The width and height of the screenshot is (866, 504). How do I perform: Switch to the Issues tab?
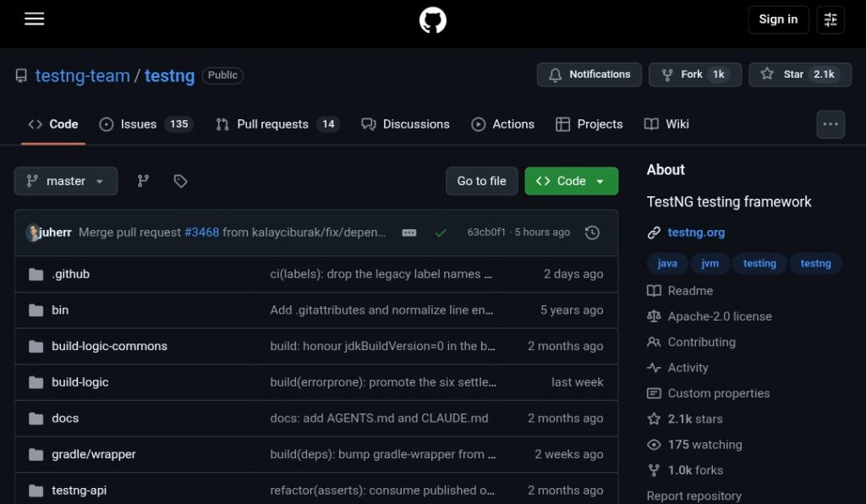pyautogui.click(x=145, y=124)
